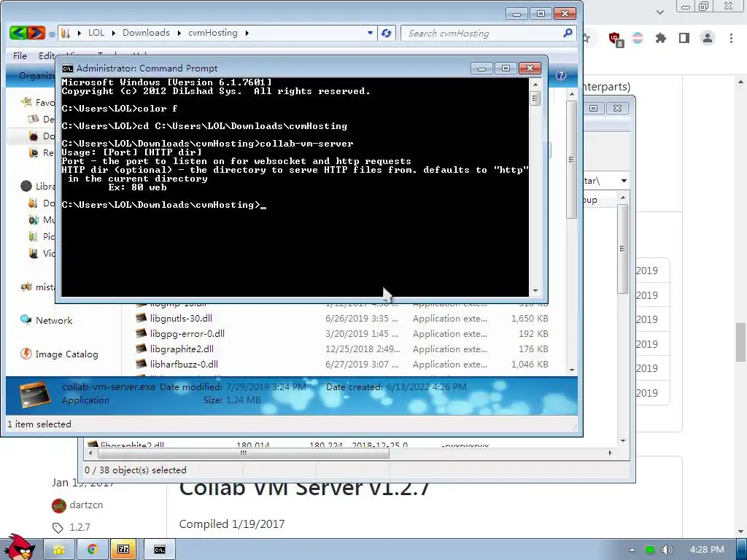
Task: Click cvmHosting segment in address bar
Action: pyautogui.click(x=213, y=32)
